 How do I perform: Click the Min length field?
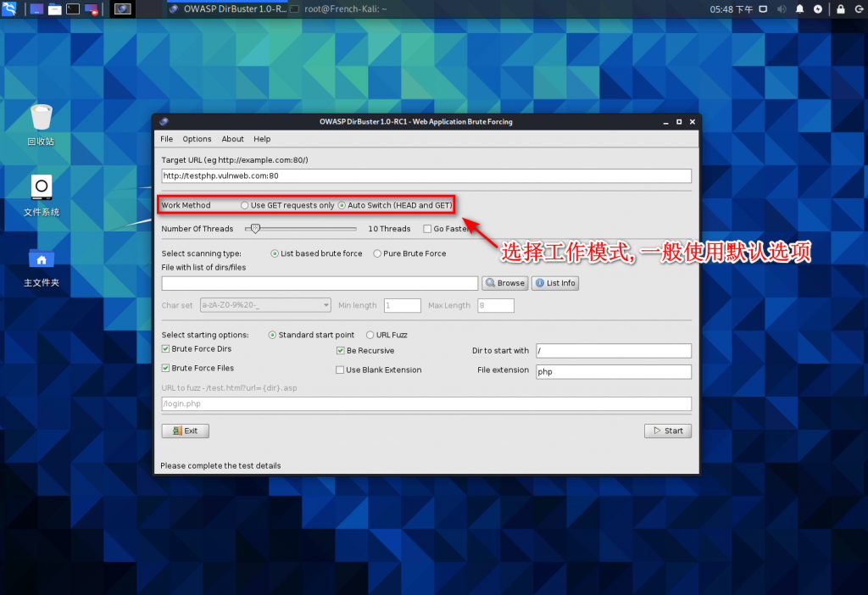click(403, 305)
